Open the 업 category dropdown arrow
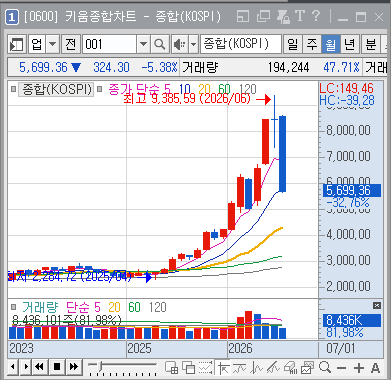This screenshot has height=380, width=391. (x=53, y=44)
